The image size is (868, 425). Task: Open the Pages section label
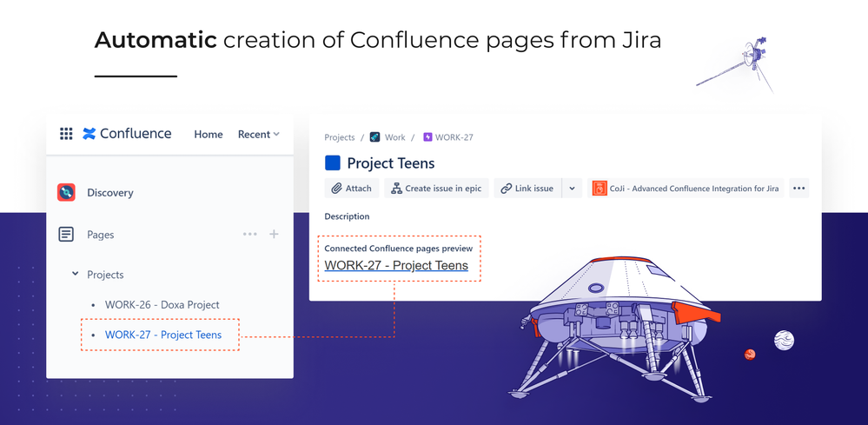pos(100,235)
